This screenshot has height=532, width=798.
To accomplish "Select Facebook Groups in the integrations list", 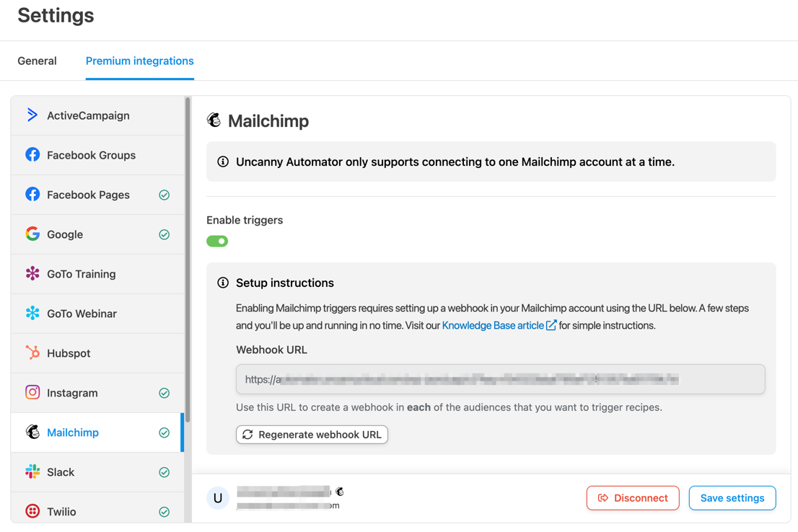I will pos(97,155).
